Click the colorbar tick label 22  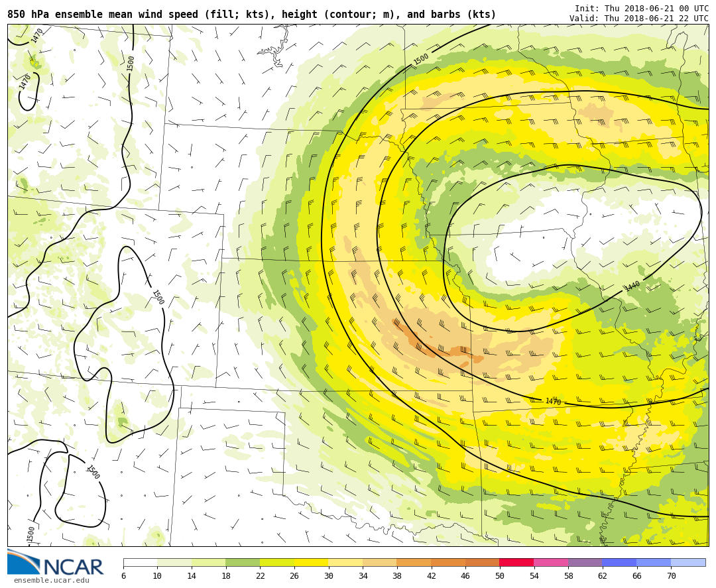pyautogui.click(x=261, y=575)
